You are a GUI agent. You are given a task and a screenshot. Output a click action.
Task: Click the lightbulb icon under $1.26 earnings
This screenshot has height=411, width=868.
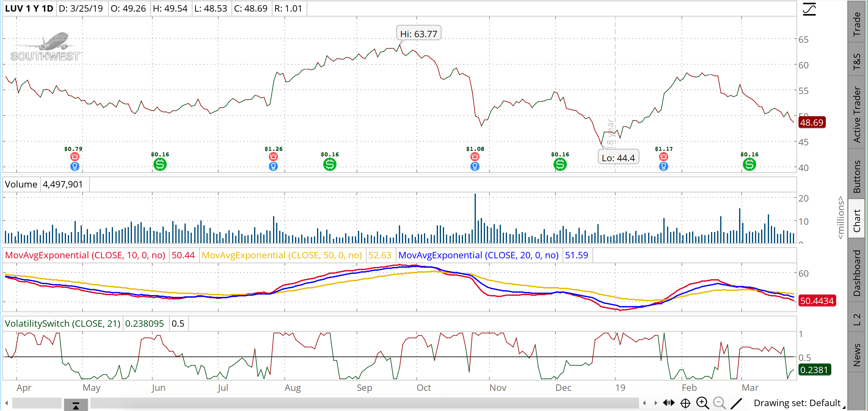pyautogui.click(x=273, y=166)
